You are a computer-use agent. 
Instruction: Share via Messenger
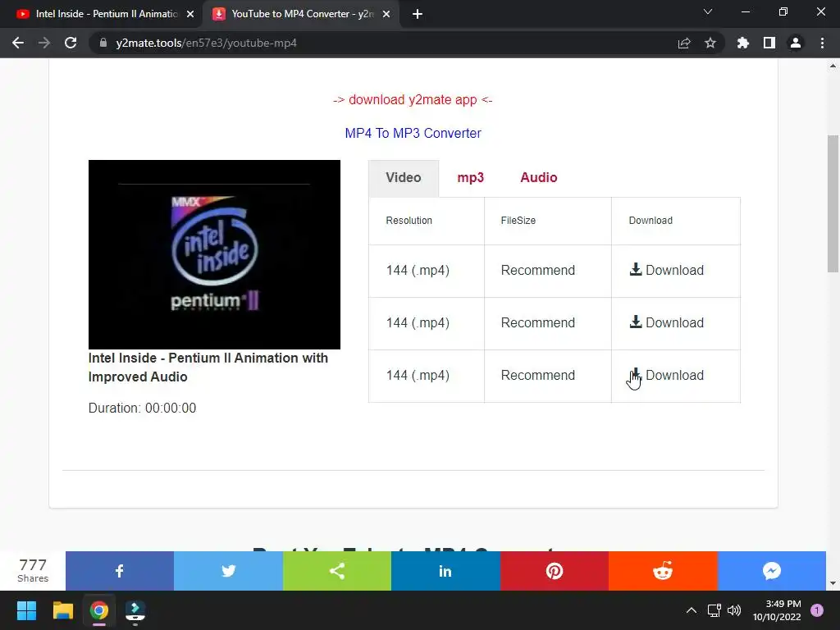771,571
